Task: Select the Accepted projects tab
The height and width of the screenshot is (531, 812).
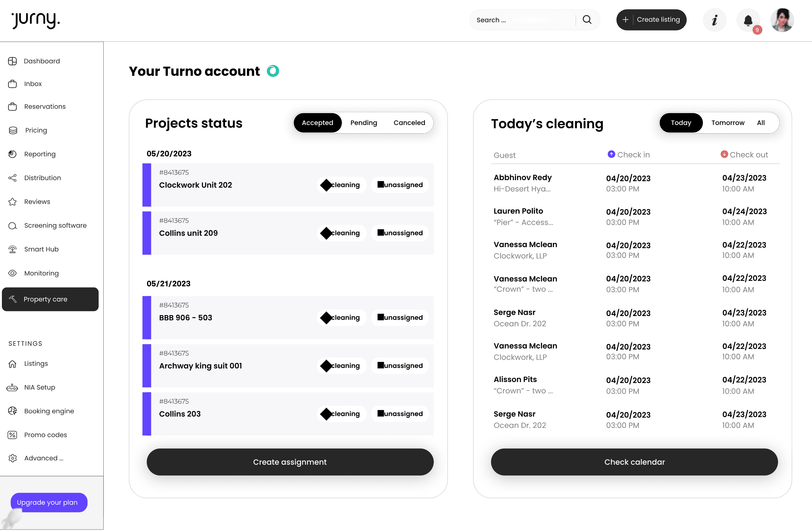Action: point(317,123)
